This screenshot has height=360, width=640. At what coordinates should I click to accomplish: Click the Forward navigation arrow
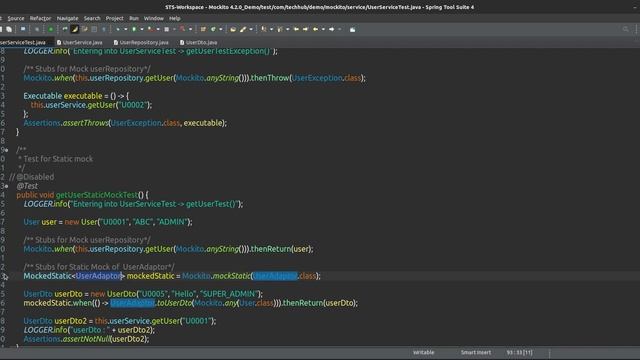point(331,29)
